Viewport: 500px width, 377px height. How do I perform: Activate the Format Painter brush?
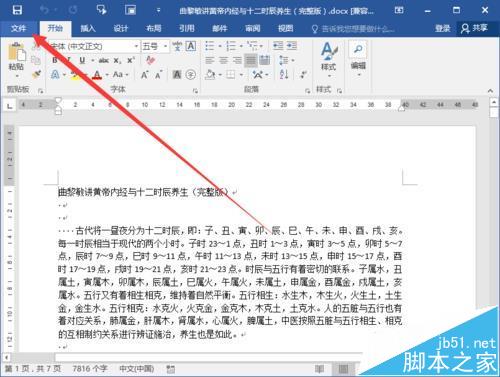click(x=36, y=74)
